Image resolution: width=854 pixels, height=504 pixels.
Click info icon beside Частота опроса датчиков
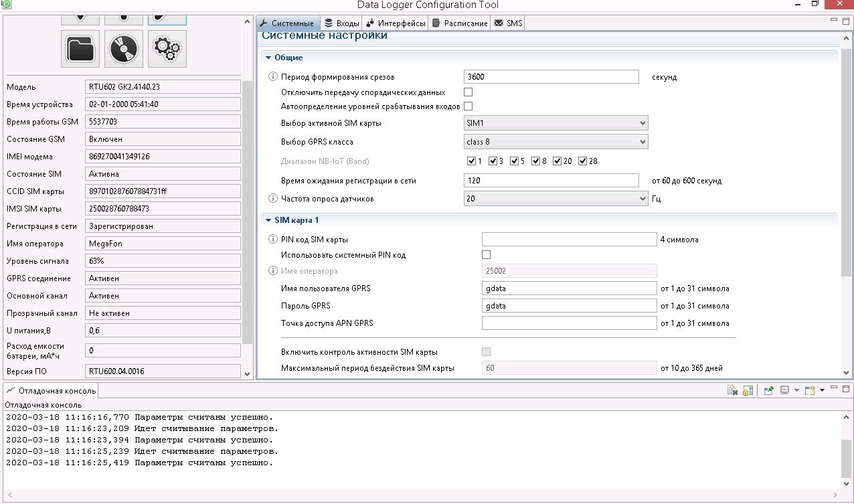272,199
